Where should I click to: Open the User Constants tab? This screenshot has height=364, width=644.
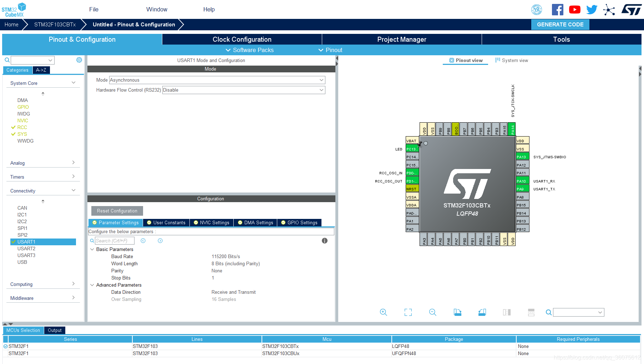(166, 222)
